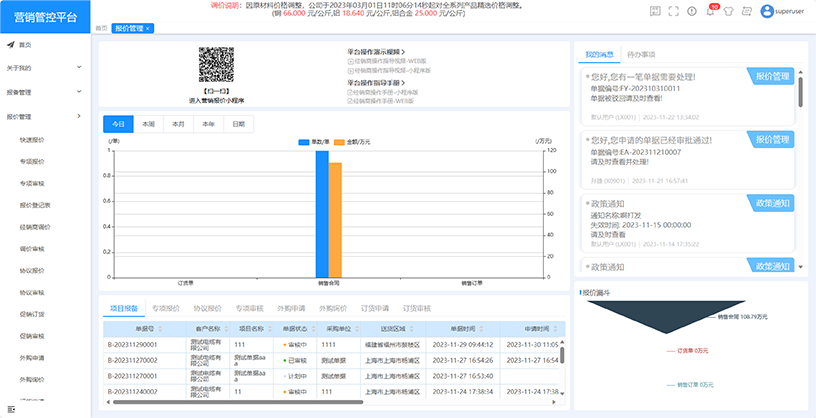Click the sidebar collapse icon at bottom left

click(x=11, y=410)
